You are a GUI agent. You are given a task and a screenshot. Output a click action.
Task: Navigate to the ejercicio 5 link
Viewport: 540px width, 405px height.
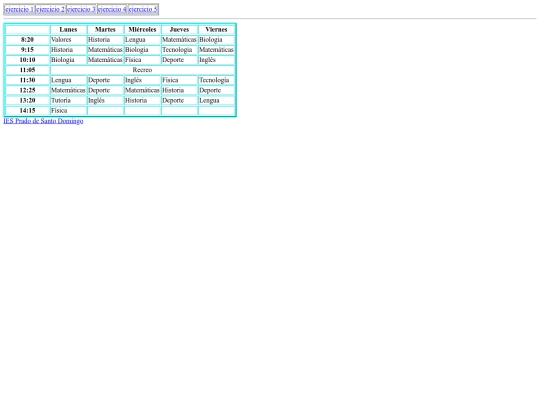[x=143, y=9]
